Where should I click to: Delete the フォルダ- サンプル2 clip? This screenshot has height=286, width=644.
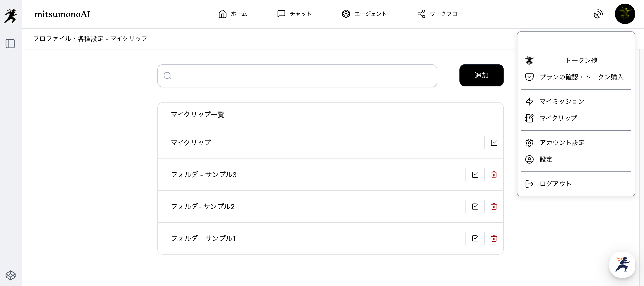[x=494, y=207]
